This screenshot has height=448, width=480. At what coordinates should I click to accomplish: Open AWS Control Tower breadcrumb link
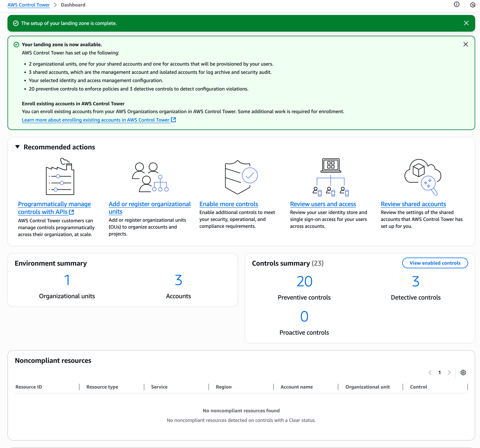point(29,5)
